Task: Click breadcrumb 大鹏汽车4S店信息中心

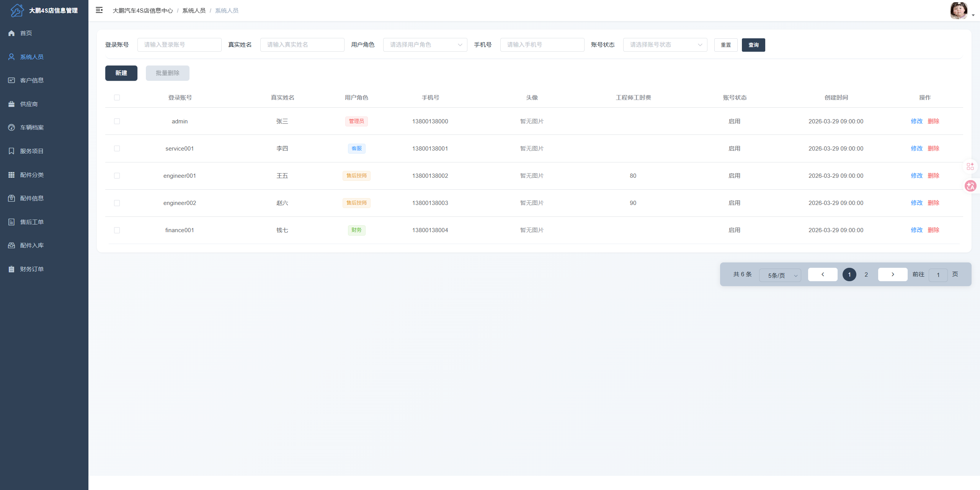Action: tap(143, 11)
